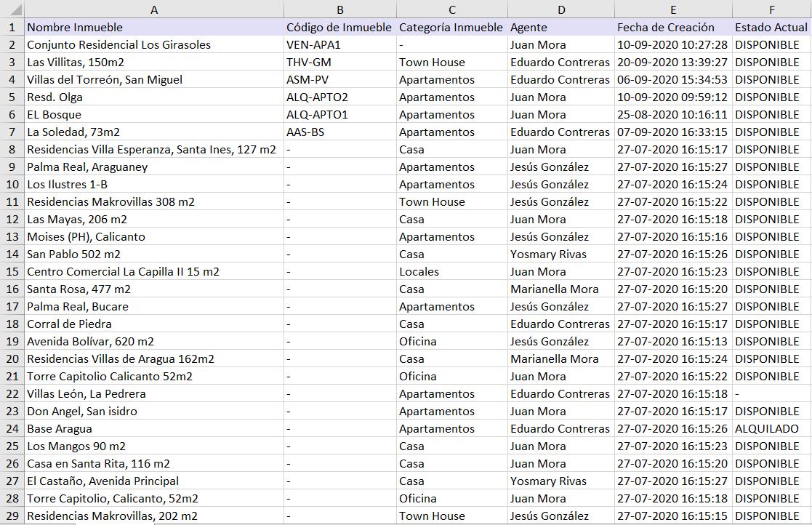The width and height of the screenshot is (812, 525).
Task: Click the 'Locales' category cell
Action: coord(451,271)
